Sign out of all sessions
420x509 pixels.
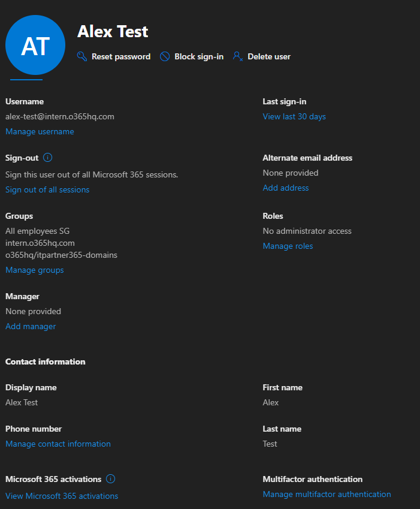tap(47, 189)
